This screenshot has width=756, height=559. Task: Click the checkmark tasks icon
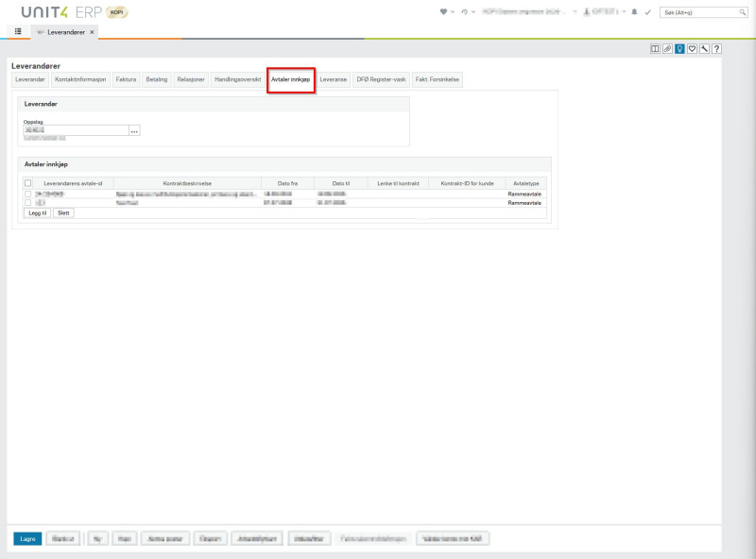[648, 12]
